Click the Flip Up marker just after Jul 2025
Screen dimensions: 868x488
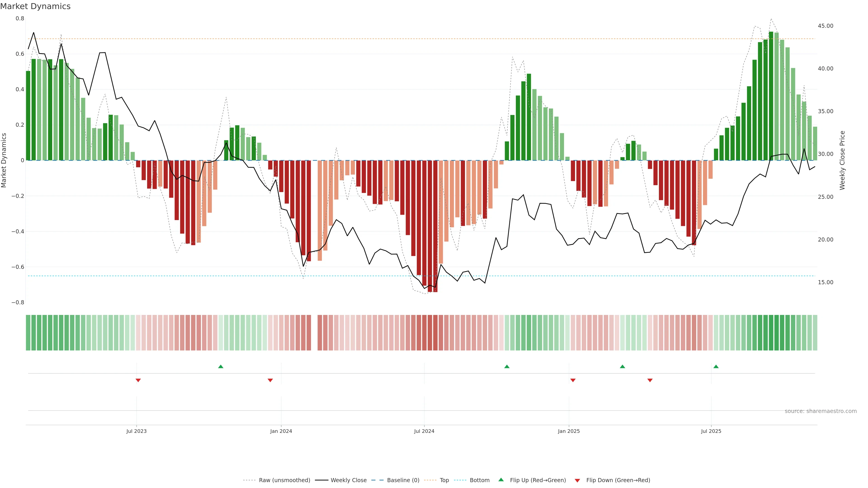(716, 366)
